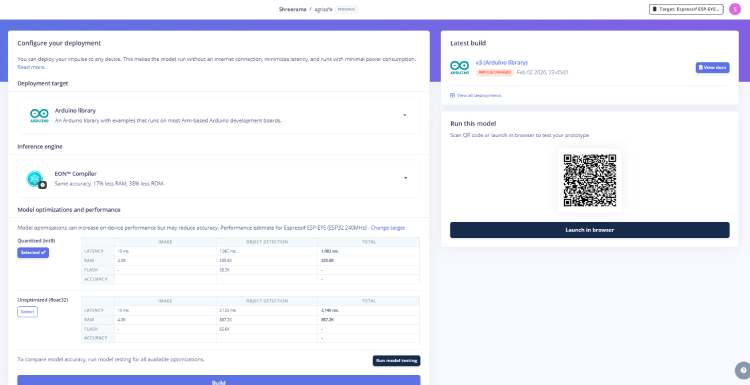This screenshot has height=385, width=750.
Task: Click the Selected button under Quantized (int8)
Action: click(33, 253)
